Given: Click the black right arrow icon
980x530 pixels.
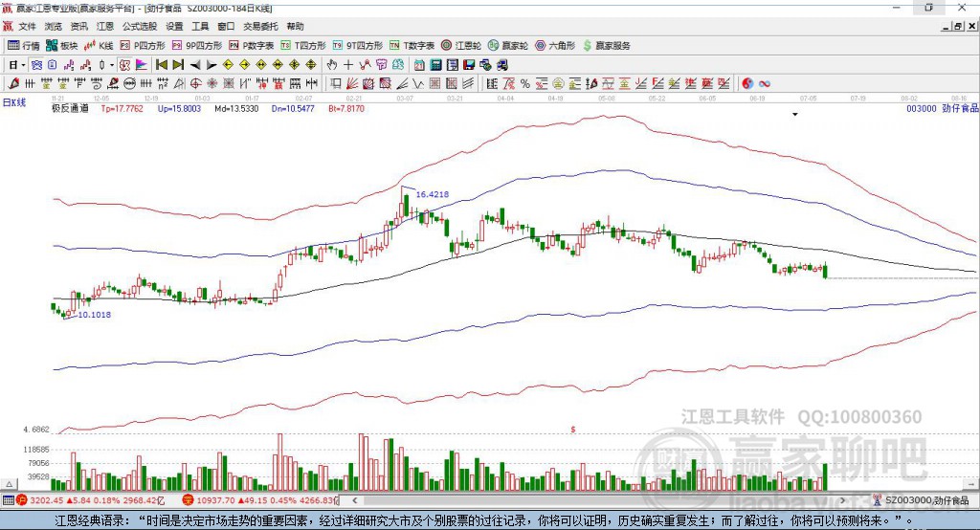Looking at the screenshot, I should click(x=212, y=65).
